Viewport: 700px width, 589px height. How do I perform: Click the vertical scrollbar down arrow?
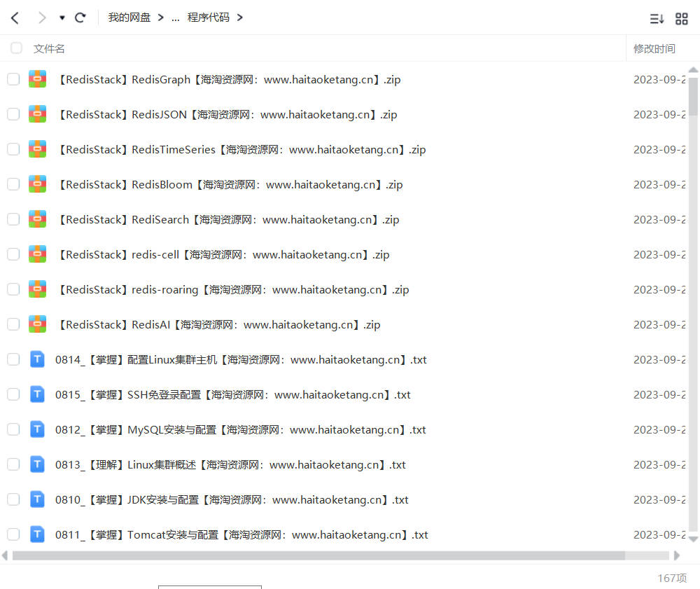point(693,539)
